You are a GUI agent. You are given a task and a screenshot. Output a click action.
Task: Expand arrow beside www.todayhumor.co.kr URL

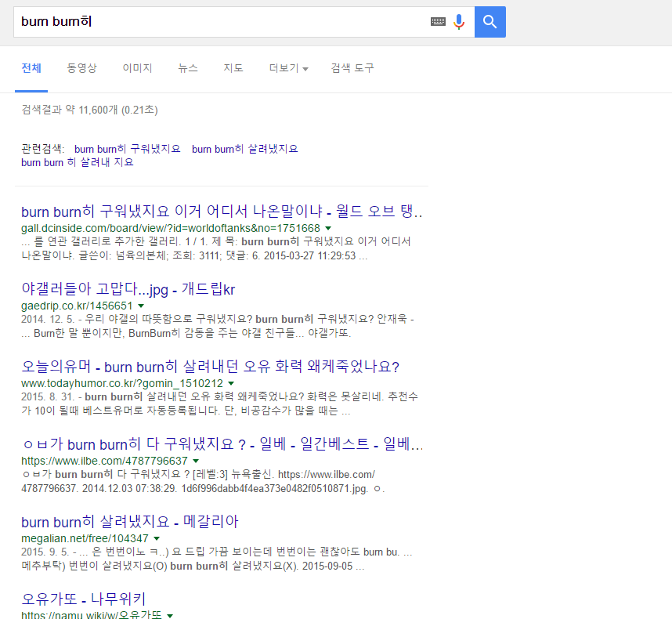[x=231, y=383]
